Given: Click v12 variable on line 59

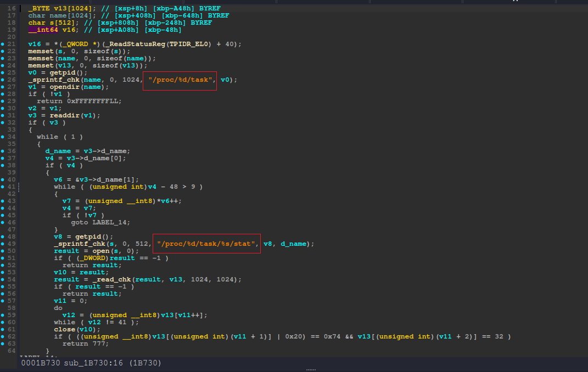Looking at the screenshot, I should [69, 315].
